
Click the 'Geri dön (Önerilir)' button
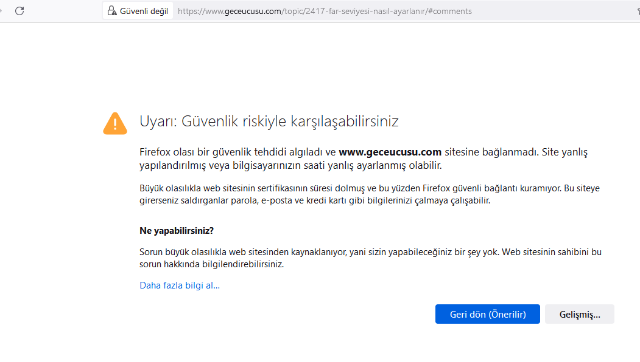click(x=487, y=314)
